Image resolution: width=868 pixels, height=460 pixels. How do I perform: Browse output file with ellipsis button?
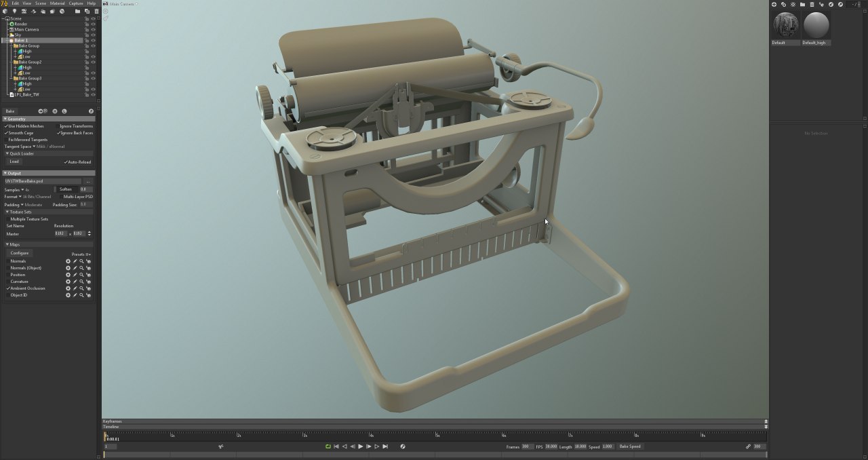(x=88, y=181)
